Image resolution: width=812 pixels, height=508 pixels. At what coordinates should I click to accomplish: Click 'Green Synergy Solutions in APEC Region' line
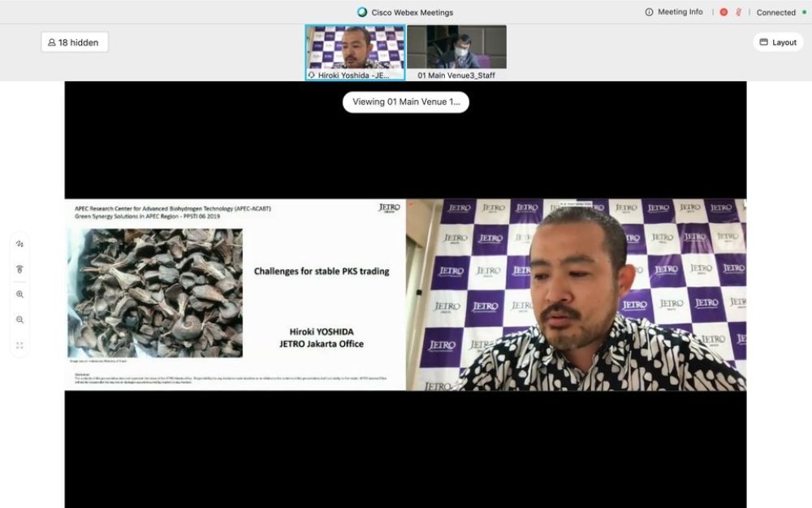tap(147, 216)
